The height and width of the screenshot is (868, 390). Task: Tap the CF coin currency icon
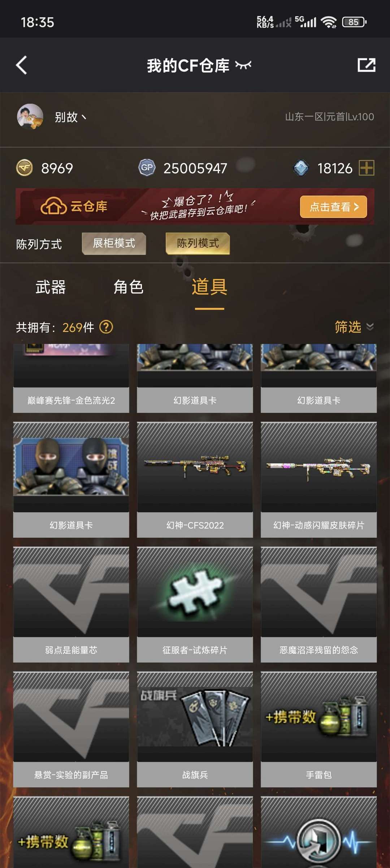point(25,168)
